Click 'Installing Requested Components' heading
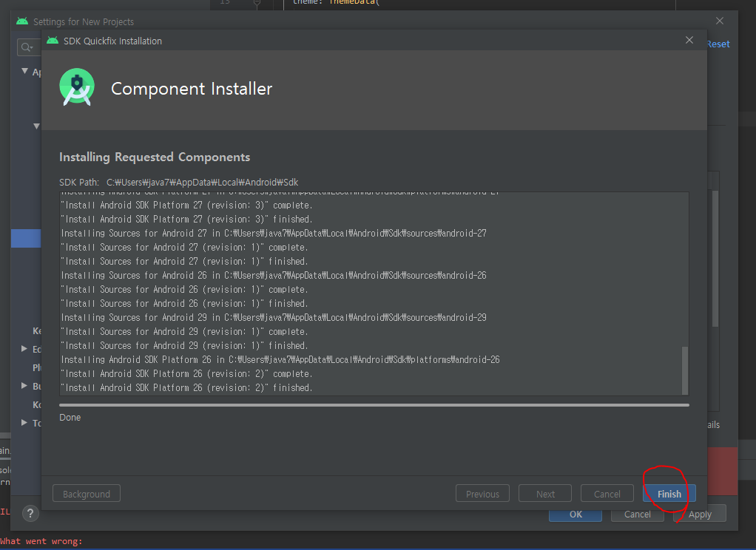 pyautogui.click(x=155, y=157)
